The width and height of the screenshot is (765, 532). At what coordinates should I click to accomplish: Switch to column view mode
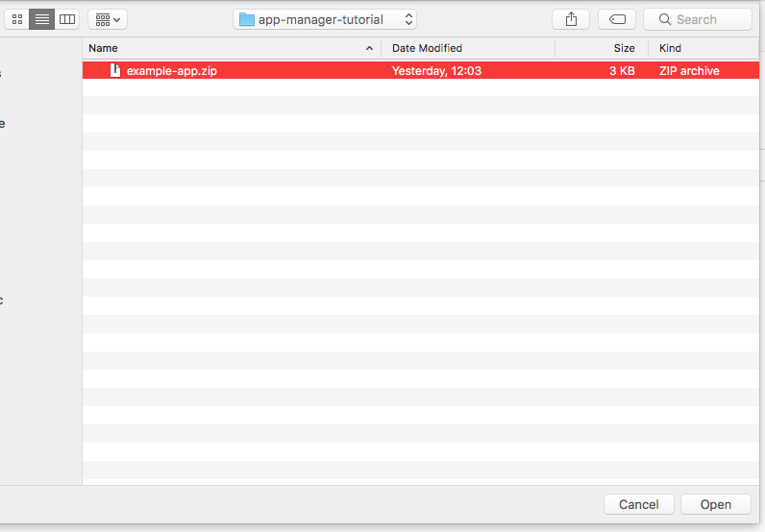pyautogui.click(x=66, y=19)
